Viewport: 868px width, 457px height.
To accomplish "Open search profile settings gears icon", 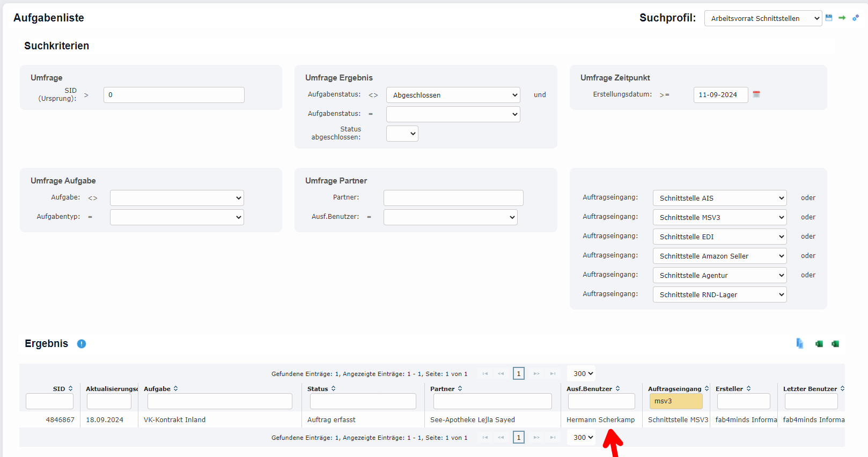I will coord(856,18).
